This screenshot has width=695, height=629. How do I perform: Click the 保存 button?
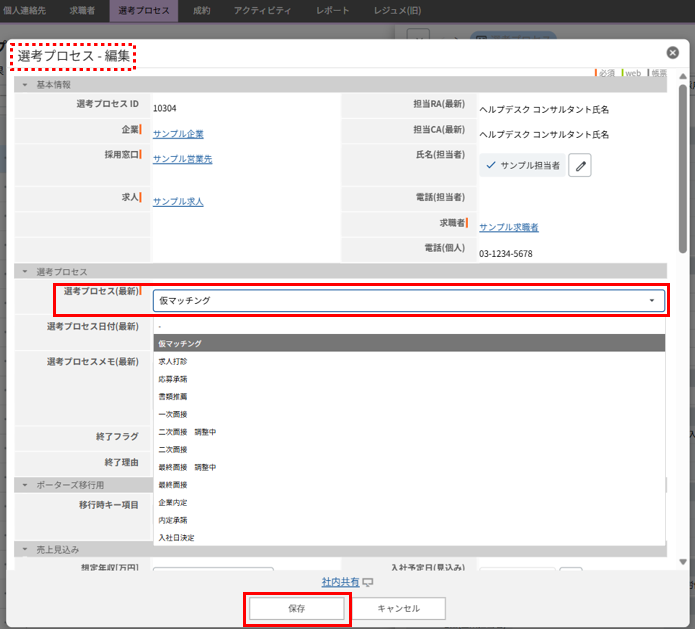tap(296, 608)
